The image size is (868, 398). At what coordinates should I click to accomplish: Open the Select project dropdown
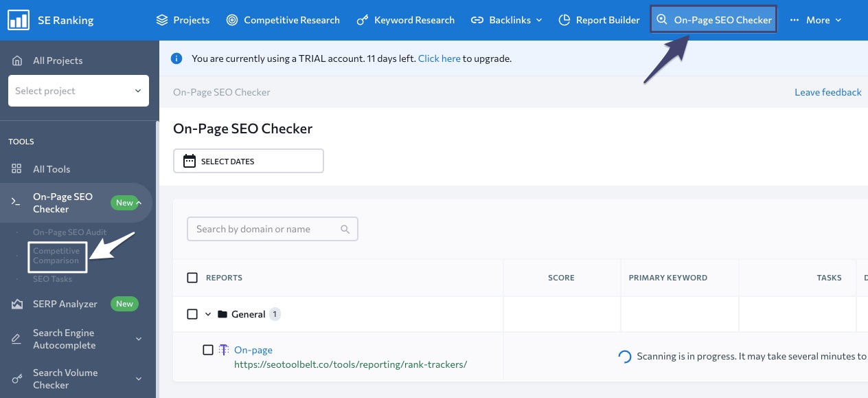[78, 91]
